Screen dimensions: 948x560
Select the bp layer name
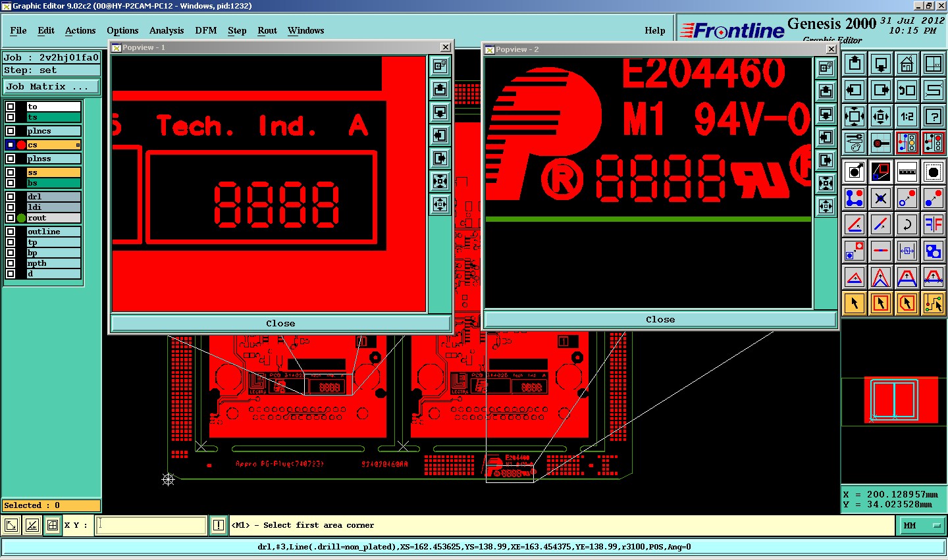coord(54,253)
